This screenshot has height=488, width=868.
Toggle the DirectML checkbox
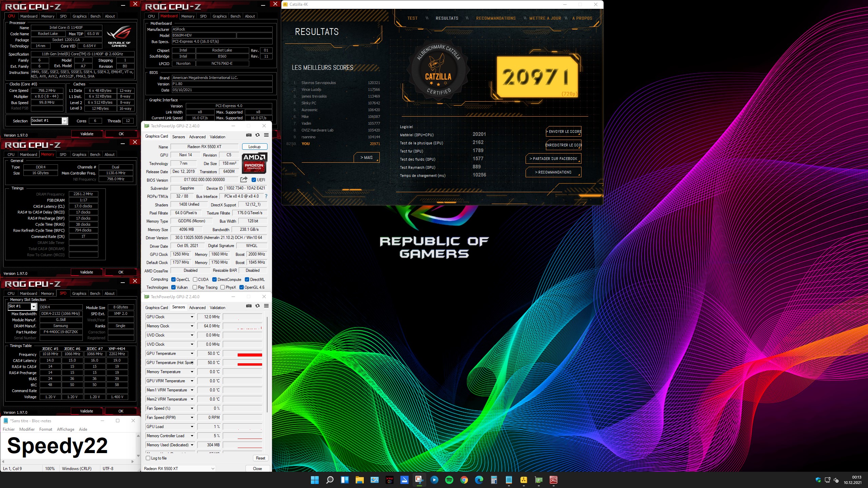click(x=247, y=280)
